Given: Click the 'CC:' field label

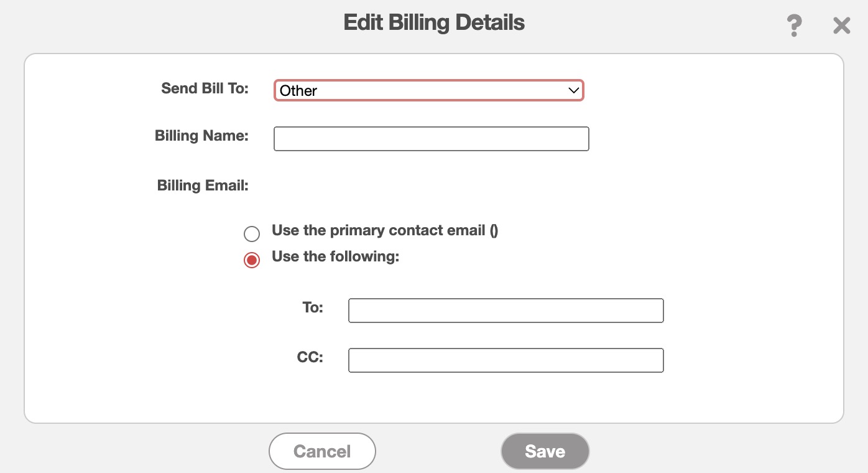Looking at the screenshot, I should tap(310, 358).
